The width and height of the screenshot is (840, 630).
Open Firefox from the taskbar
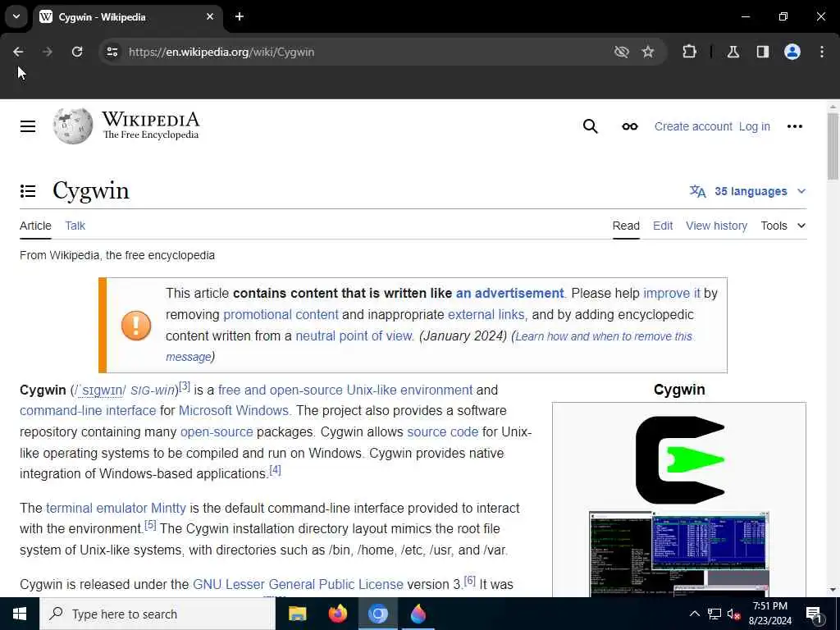tap(337, 614)
